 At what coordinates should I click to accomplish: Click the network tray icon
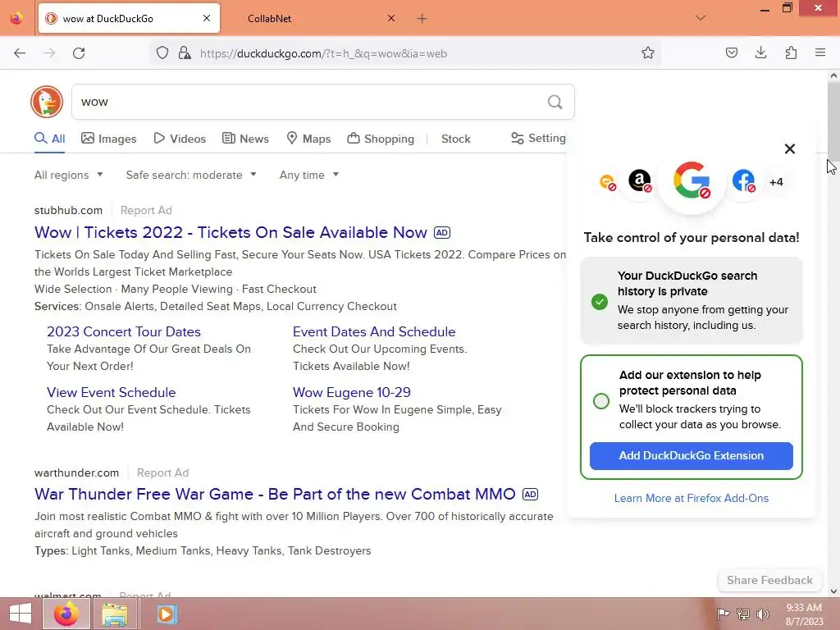[x=743, y=614]
